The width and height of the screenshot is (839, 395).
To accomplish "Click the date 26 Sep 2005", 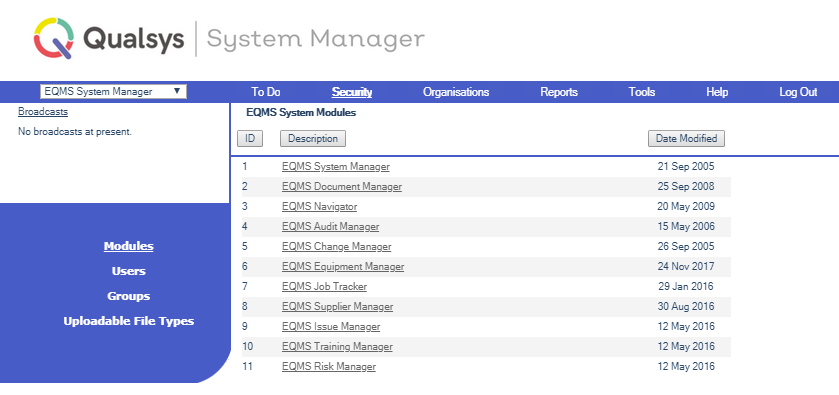I will click(x=686, y=247).
